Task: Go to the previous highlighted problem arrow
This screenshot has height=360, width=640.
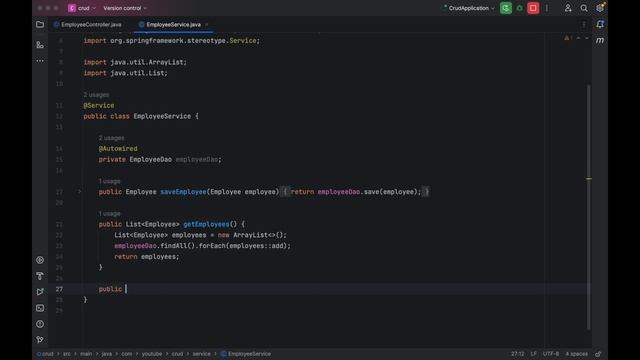Action: pos(578,38)
